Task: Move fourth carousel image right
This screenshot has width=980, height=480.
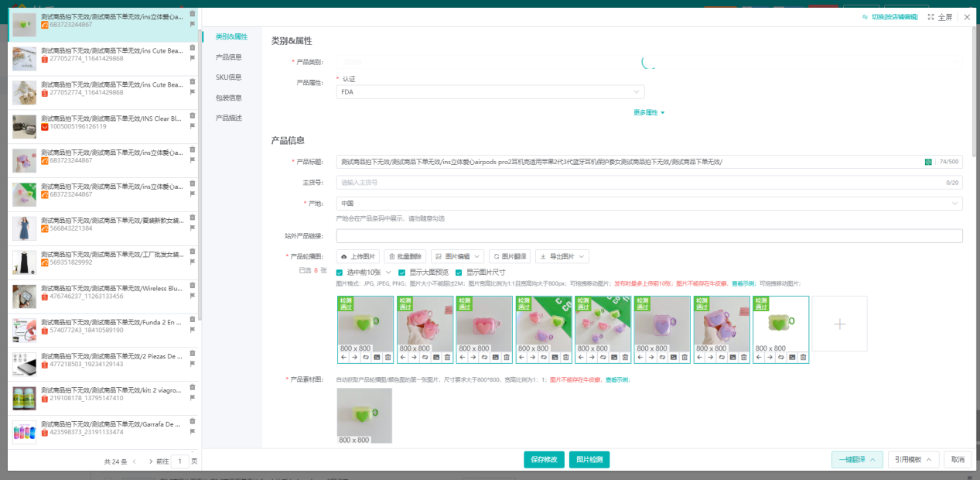Action: [x=532, y=357]
